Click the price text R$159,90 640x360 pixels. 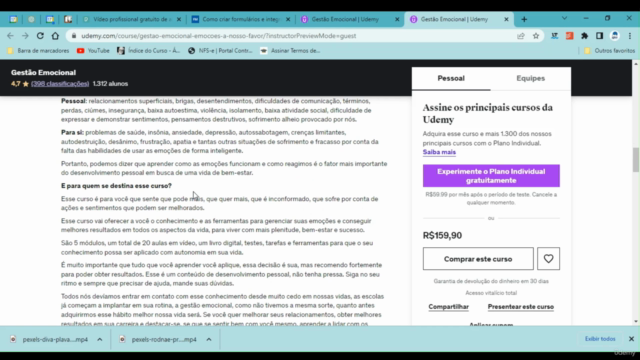pyautogui.click(x=442, y=236)
